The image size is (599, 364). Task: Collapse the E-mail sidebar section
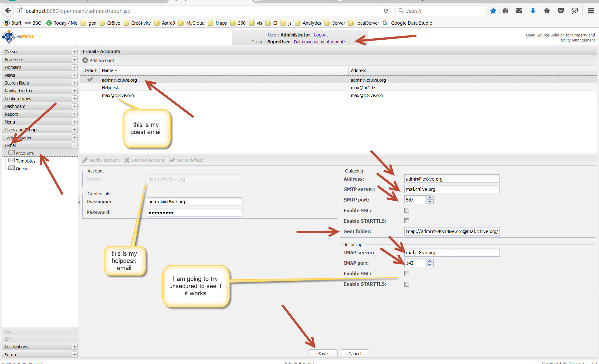tap(74, 145)
